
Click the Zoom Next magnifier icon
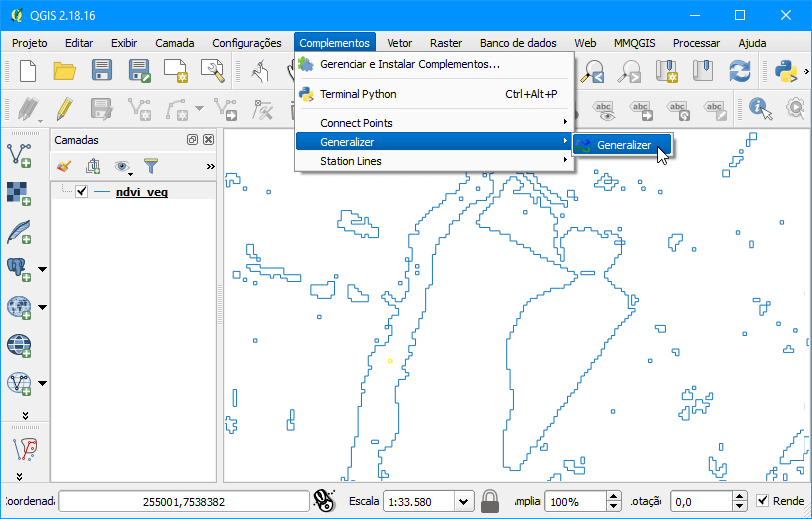tap(629, 71)
